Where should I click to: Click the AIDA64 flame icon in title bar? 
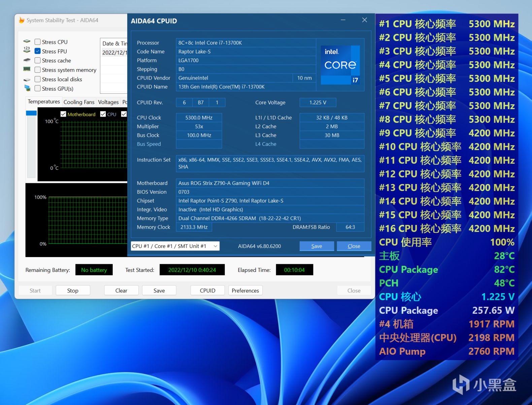[22, 20]
